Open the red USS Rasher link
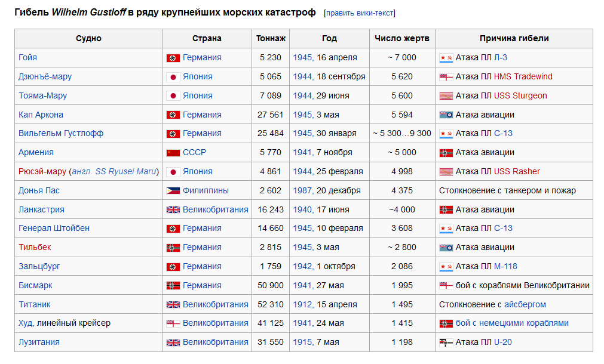Viewport: 604px width, 364px height. [517, 172]
